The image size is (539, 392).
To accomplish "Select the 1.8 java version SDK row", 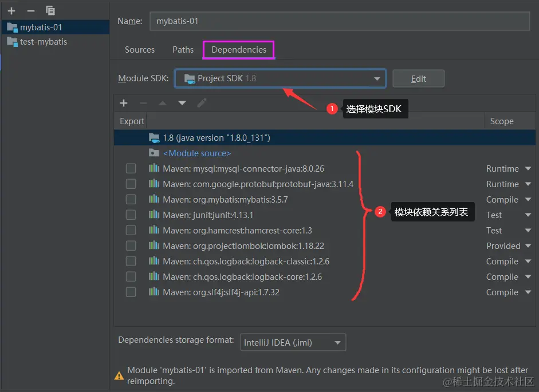I will point(325,138).
